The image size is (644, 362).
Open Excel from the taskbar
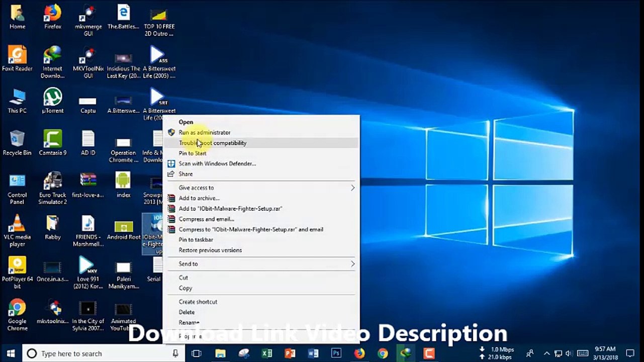267,353
